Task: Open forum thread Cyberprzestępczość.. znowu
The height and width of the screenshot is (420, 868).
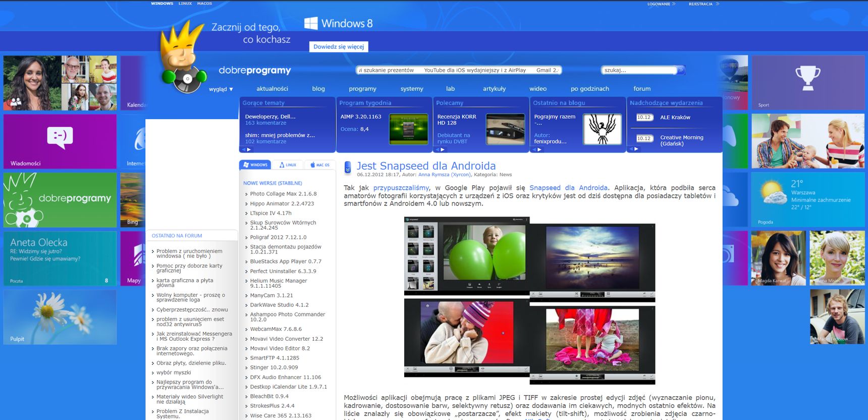Action: coord(192,309)
